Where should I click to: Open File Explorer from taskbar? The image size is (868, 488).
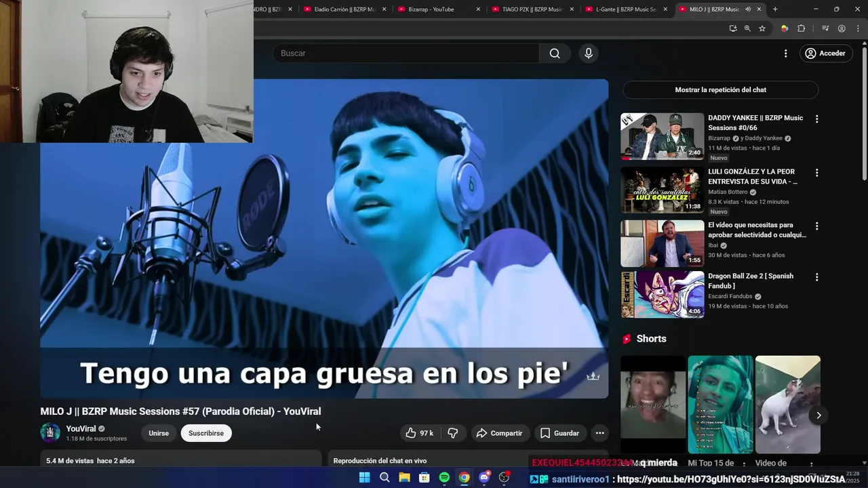click(x=404, y=478)
